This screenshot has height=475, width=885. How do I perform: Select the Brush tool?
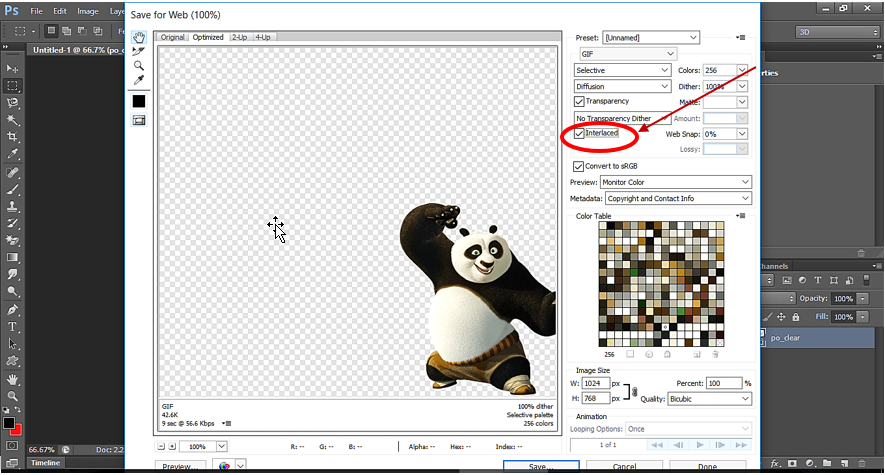(x=12, y=190)
